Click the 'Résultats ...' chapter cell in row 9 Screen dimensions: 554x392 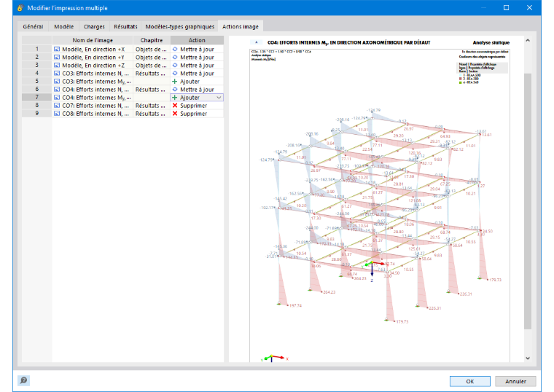[x=152, y=114]
